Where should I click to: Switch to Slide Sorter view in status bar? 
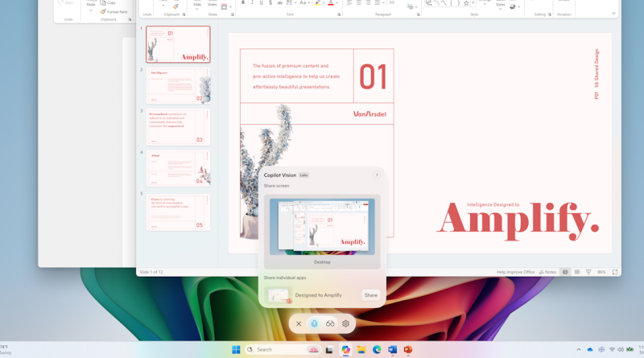point(576,272)
